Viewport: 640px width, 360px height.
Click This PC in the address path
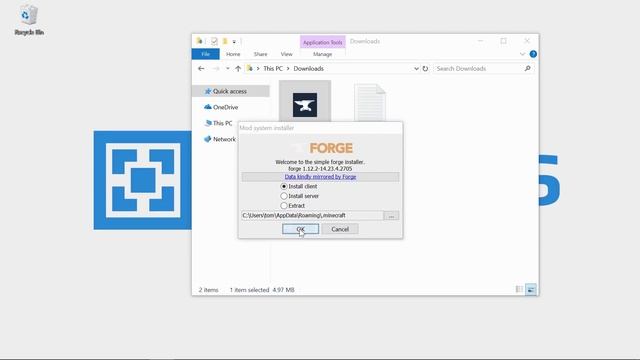pyautogui.click(x=273, y=69)
